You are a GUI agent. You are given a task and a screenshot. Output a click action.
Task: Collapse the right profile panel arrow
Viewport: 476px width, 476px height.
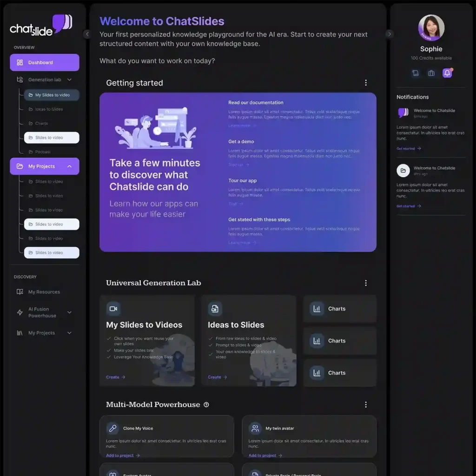tap(390, 34)
